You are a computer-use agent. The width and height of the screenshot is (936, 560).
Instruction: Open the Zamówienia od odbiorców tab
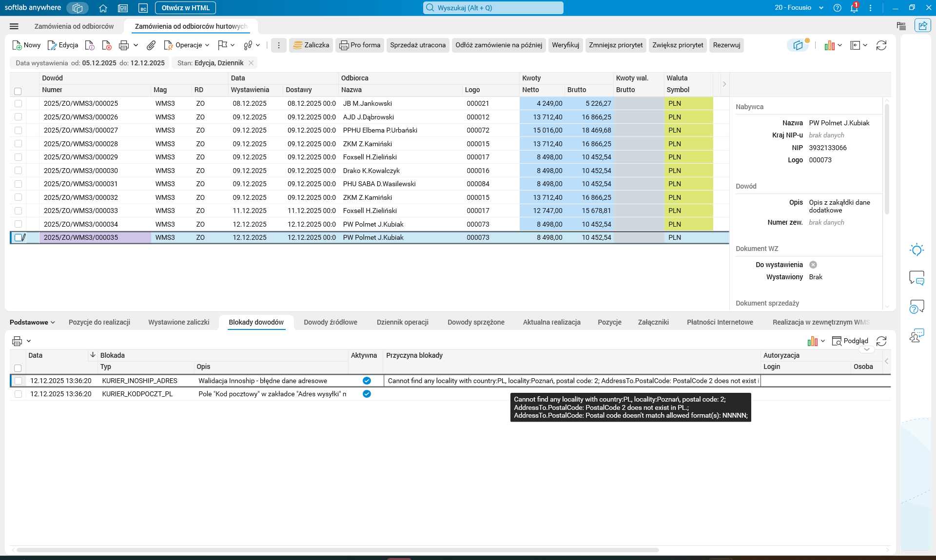pos(74,26)
